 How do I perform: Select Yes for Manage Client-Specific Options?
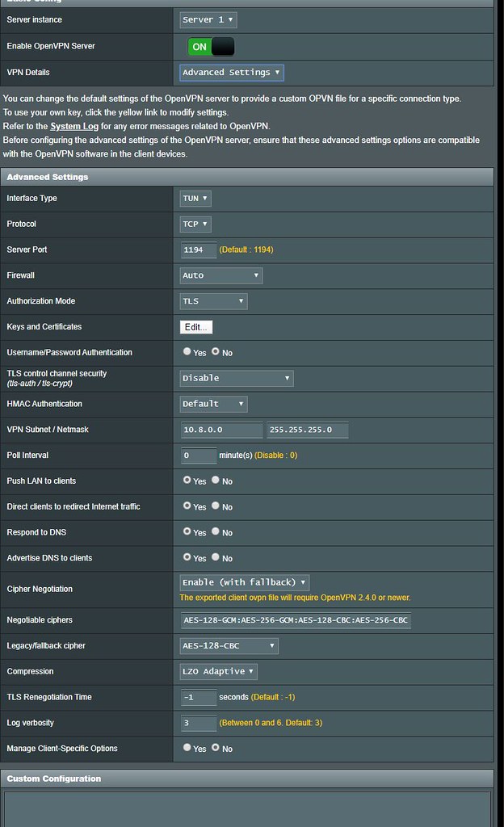pos(187,747)
